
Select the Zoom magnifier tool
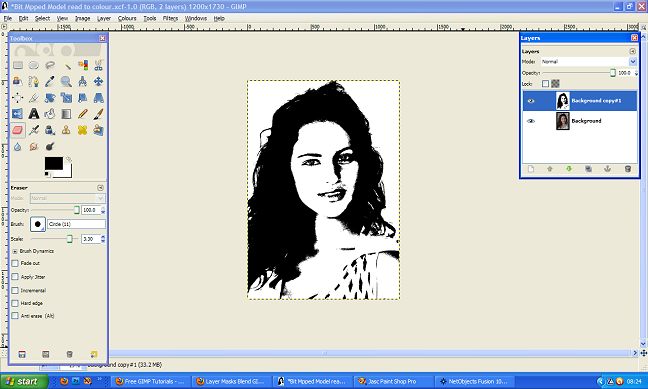point(66,81)
